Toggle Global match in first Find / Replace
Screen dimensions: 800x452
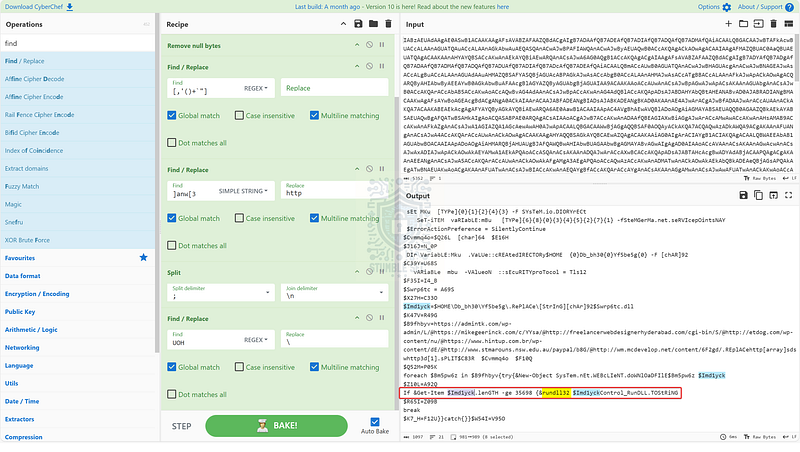pyautogui.click(x=172, y=115)
